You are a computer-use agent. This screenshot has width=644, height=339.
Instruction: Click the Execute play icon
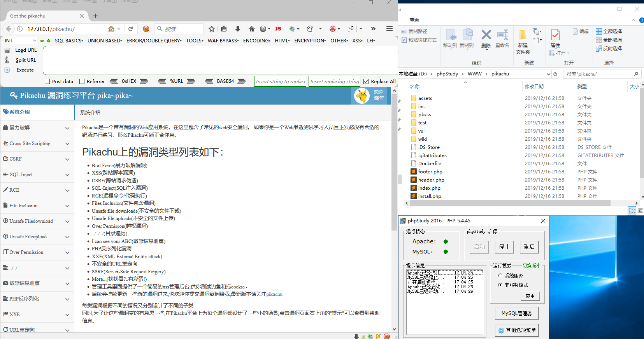pyautogui.click(x=7, y=70)
